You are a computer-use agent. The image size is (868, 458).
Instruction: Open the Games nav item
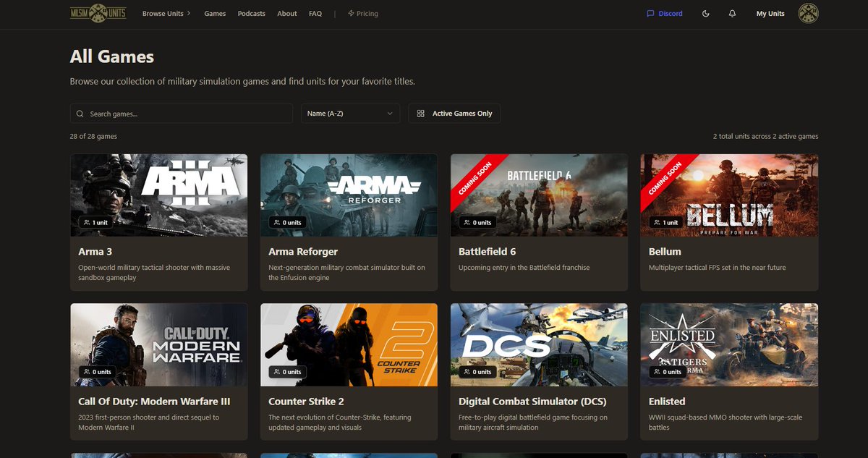pos(215,14)
